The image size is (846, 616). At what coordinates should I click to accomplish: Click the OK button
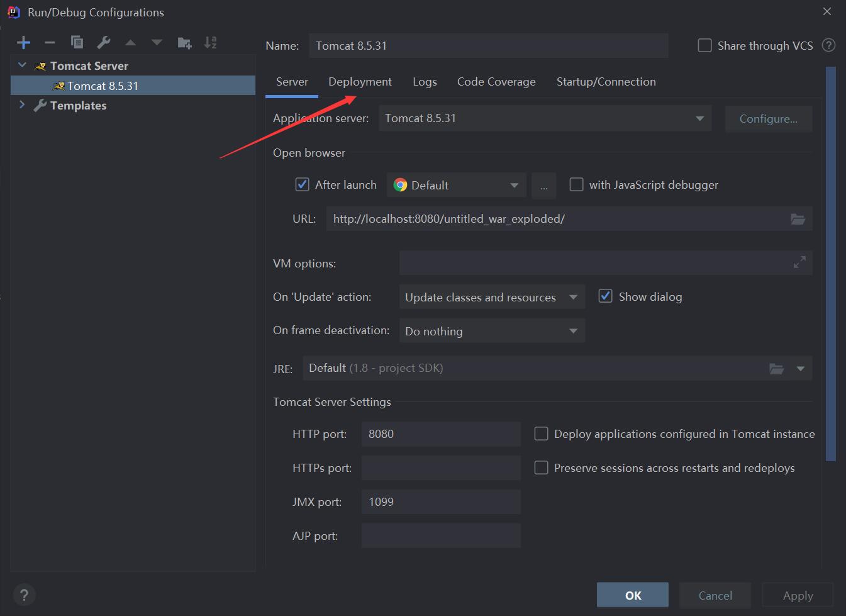click(633, 595)
